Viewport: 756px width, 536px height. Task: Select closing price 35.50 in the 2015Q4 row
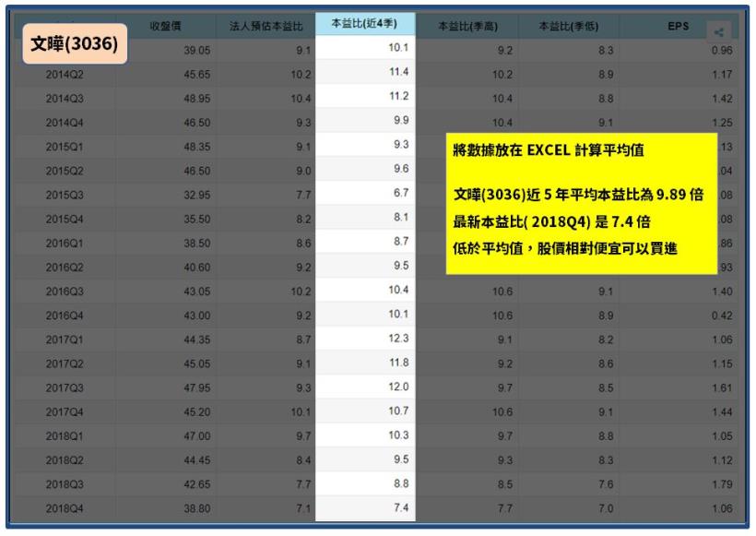pyautogui.click(x=196, y=219)
